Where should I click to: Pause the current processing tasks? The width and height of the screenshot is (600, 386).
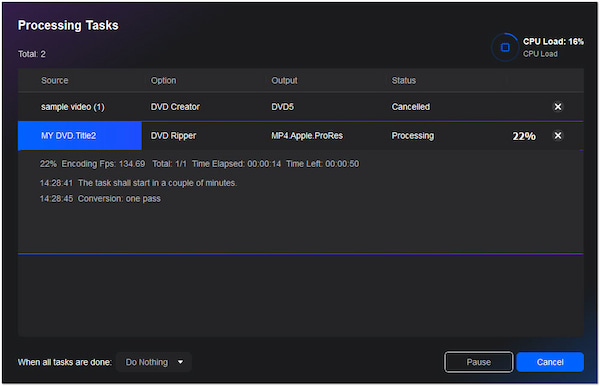478,362
